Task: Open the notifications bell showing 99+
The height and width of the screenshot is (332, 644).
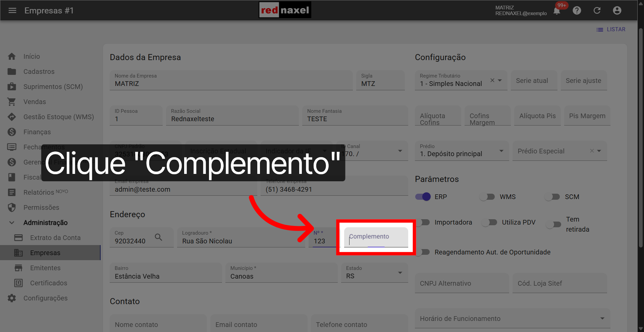Action: coord(556,10)
